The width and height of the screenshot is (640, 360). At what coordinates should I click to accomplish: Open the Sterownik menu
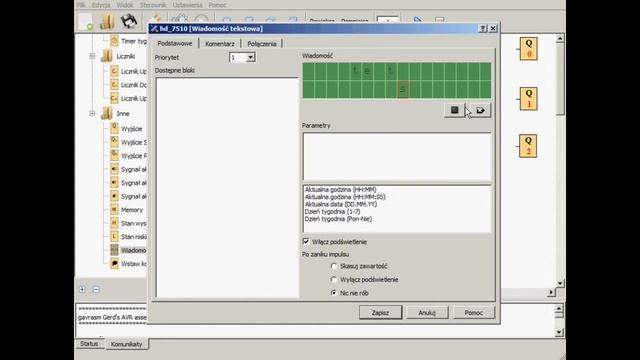point(153,5)
